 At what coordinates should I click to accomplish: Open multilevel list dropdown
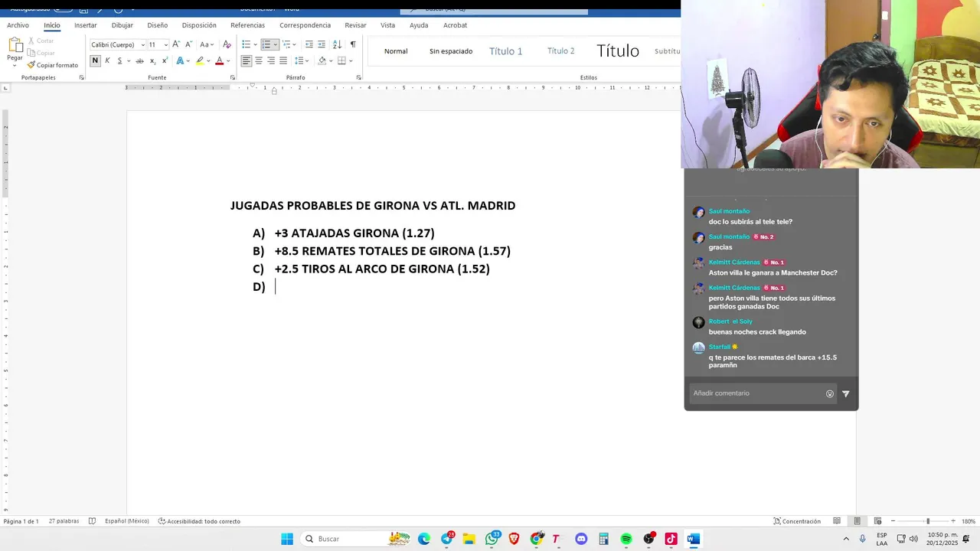pos(289,44)
